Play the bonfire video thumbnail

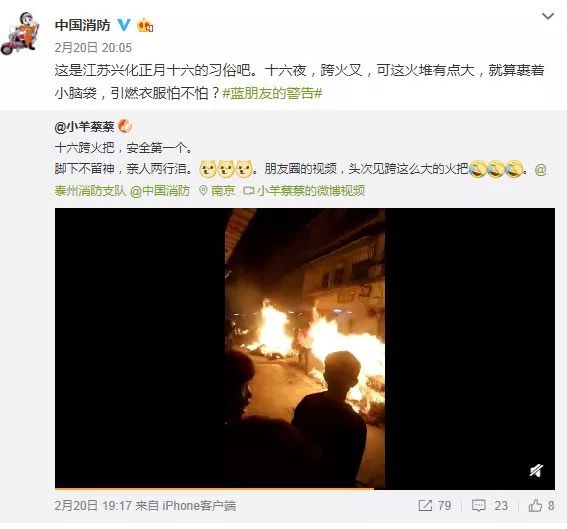point(305,348)
